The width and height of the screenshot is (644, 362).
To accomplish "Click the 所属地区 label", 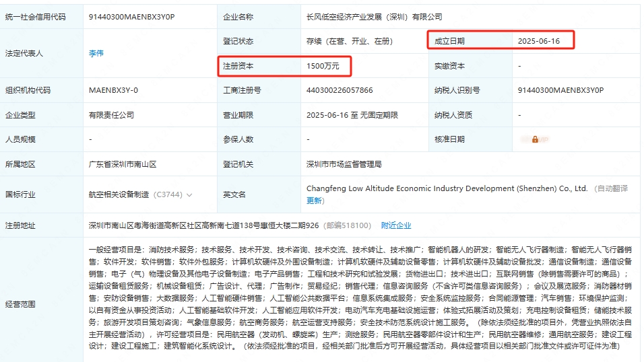I will (20, 165).
